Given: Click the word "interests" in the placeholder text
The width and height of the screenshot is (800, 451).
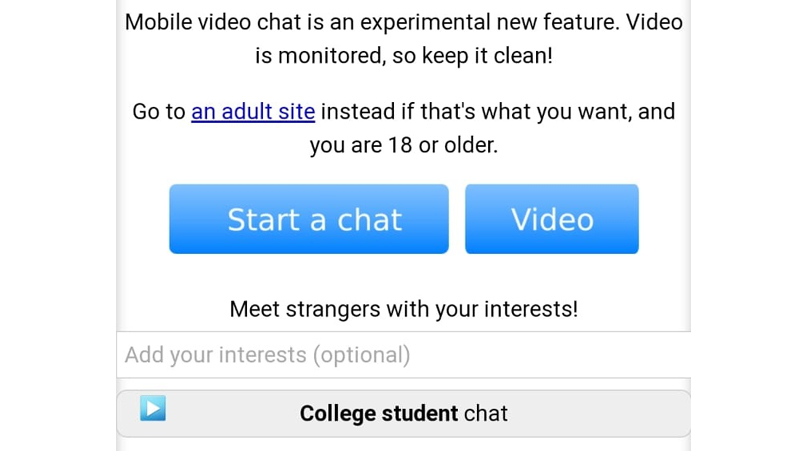Looking at the screenshot, I should tap(263, 355).
